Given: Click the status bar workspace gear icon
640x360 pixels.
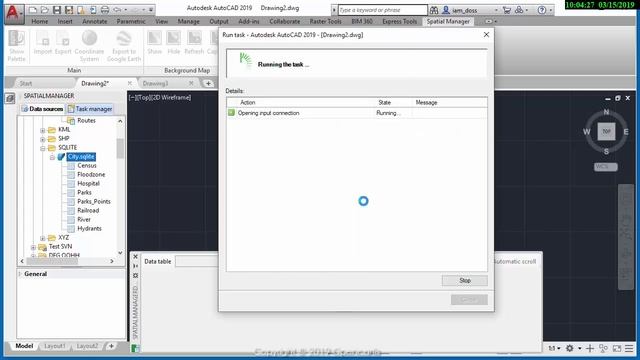Looking at the screenshot, I should pyautogui.click(x=569, y=348).
